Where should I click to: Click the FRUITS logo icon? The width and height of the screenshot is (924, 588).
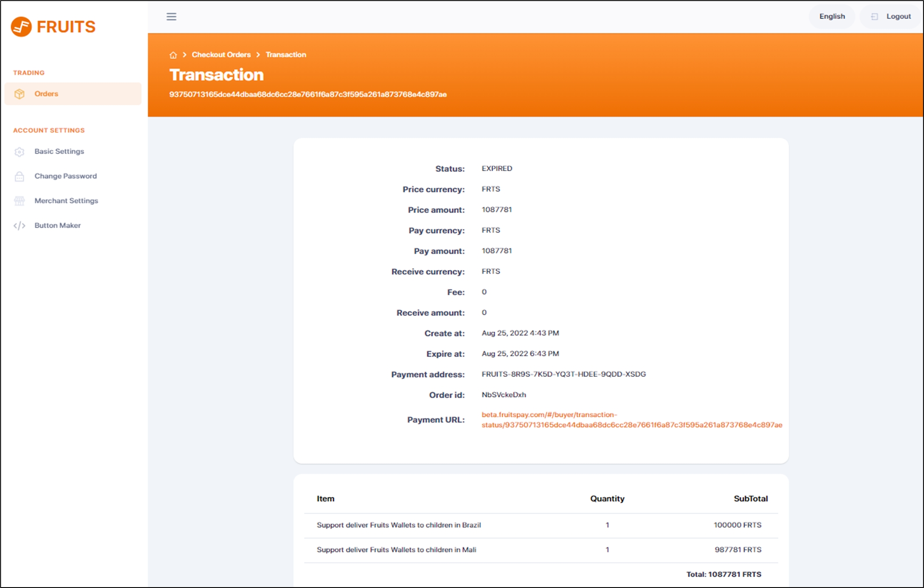(x=21, y=27)
